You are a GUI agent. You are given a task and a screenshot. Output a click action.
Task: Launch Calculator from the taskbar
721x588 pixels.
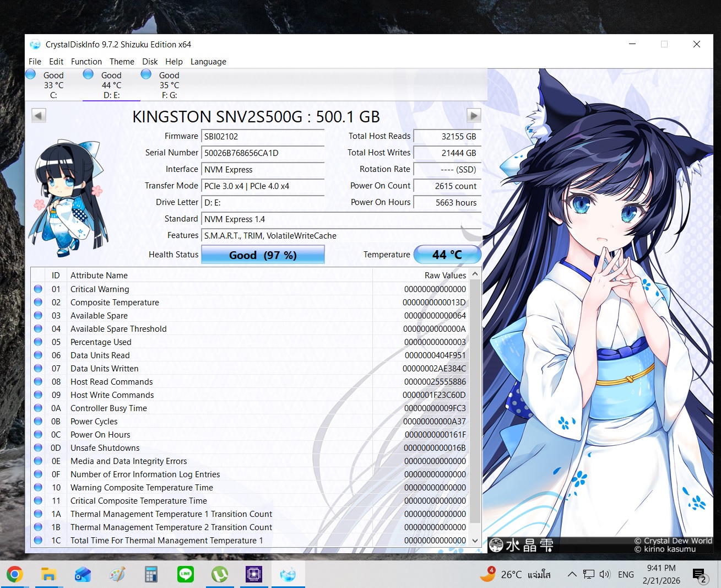tap(151, 575)
